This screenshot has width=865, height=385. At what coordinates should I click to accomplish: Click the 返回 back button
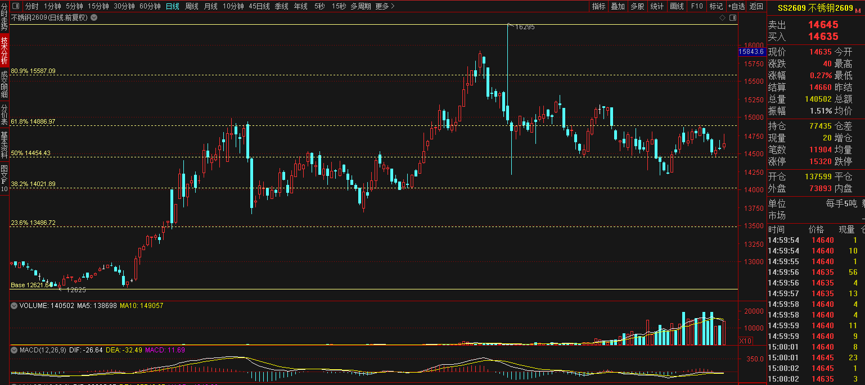tap(756, 7)
